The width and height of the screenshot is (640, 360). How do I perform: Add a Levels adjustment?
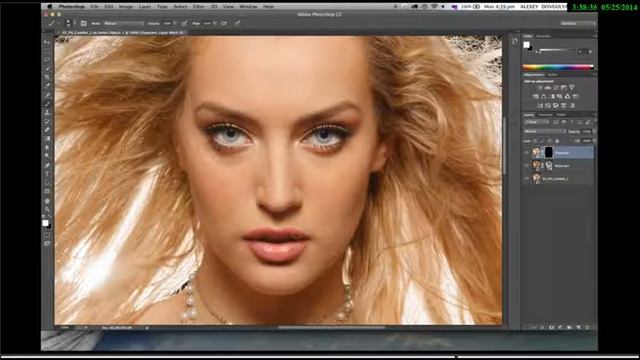coord(548,87)
